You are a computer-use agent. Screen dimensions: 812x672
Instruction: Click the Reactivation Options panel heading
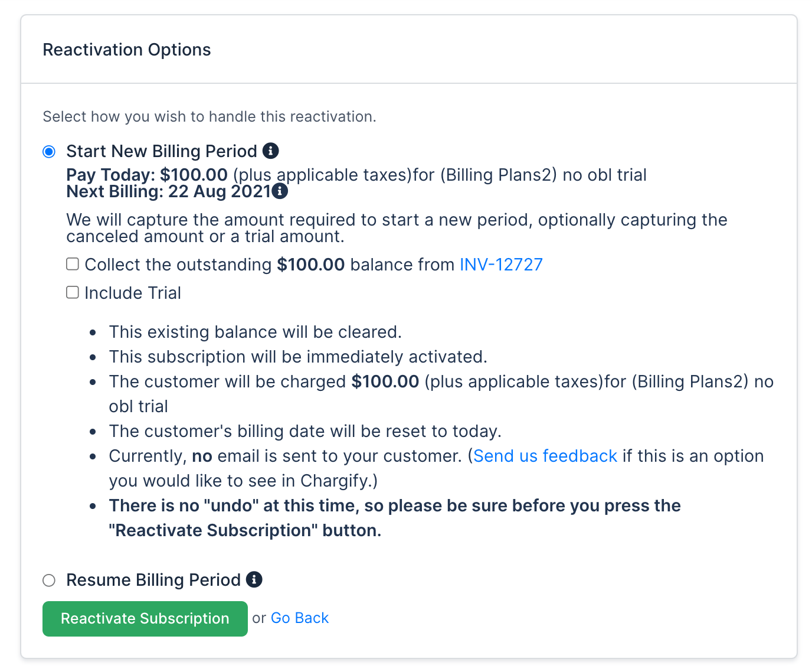127,50
